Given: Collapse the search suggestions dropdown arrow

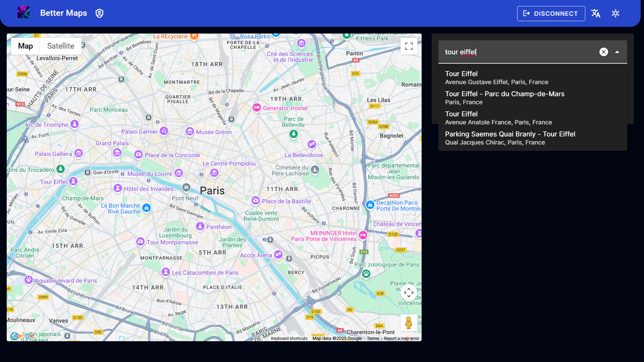Looking at the screenshot, I should 617,52.
